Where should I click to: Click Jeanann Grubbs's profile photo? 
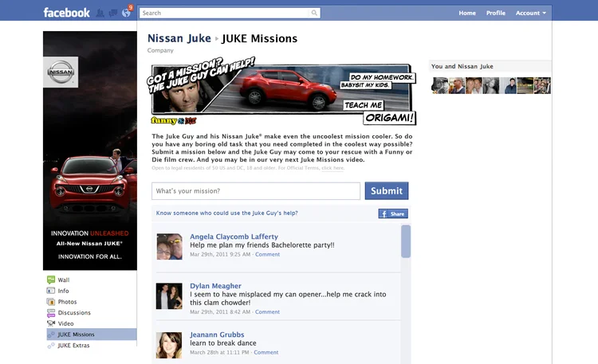point(169,345)
